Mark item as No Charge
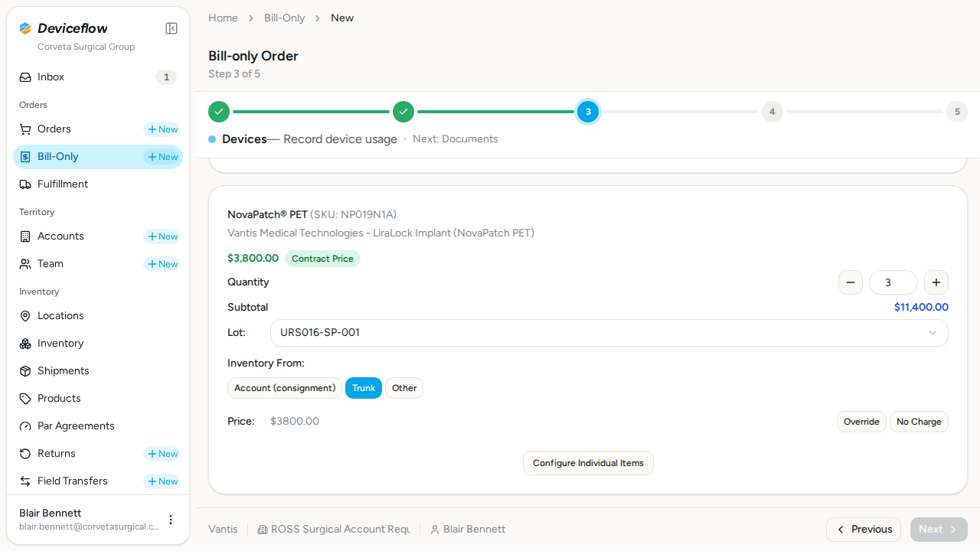This screenshot has height=551, width=980. pyautogui.click(x=919, y=422)
